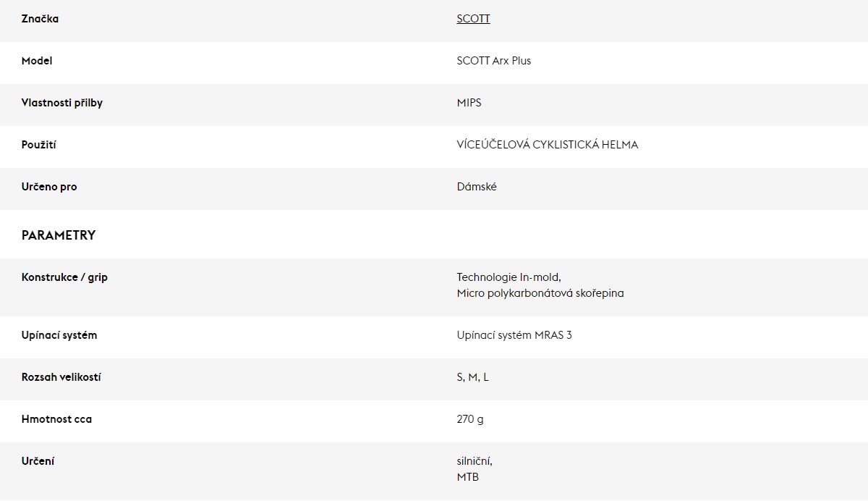
Task: Click the Značka row label
Action: [x=40, y=19]
